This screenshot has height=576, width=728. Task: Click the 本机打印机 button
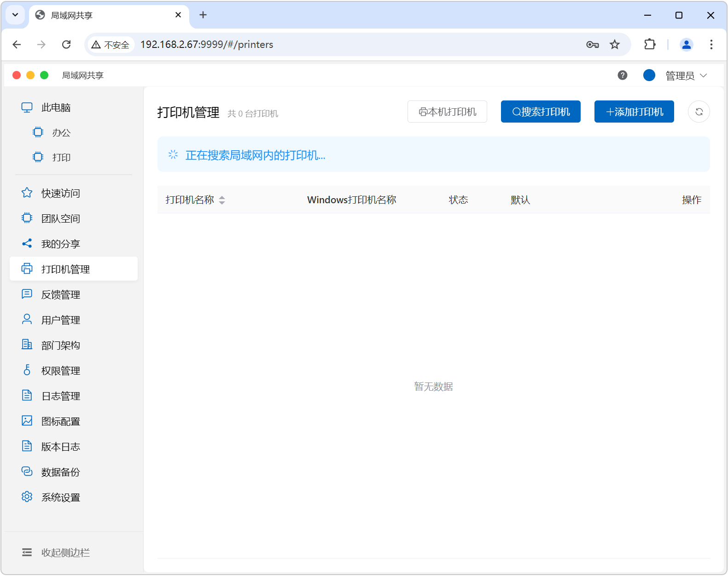[x=447, y=112]
